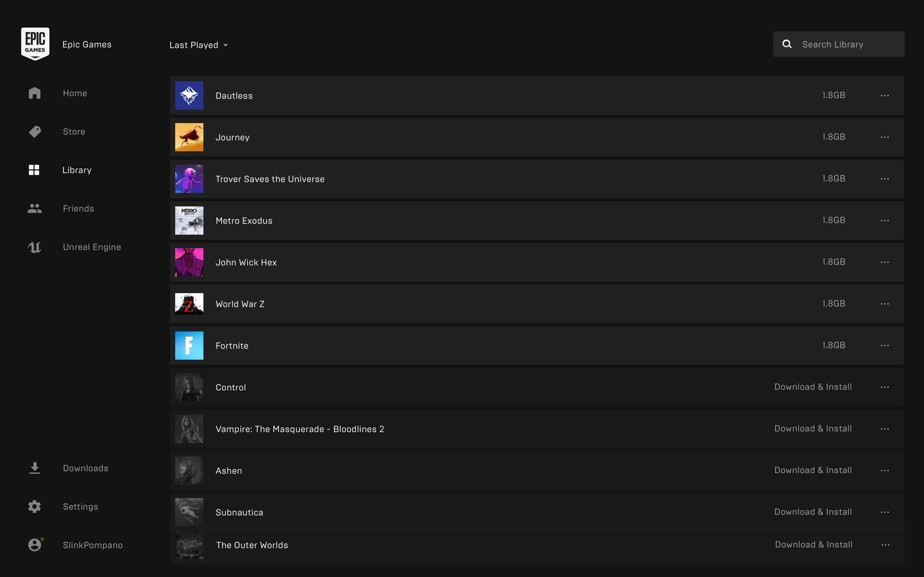The width and height of the screenshot is (924, 577).
Task: Open the Friends panel icon
Action: 34,208
